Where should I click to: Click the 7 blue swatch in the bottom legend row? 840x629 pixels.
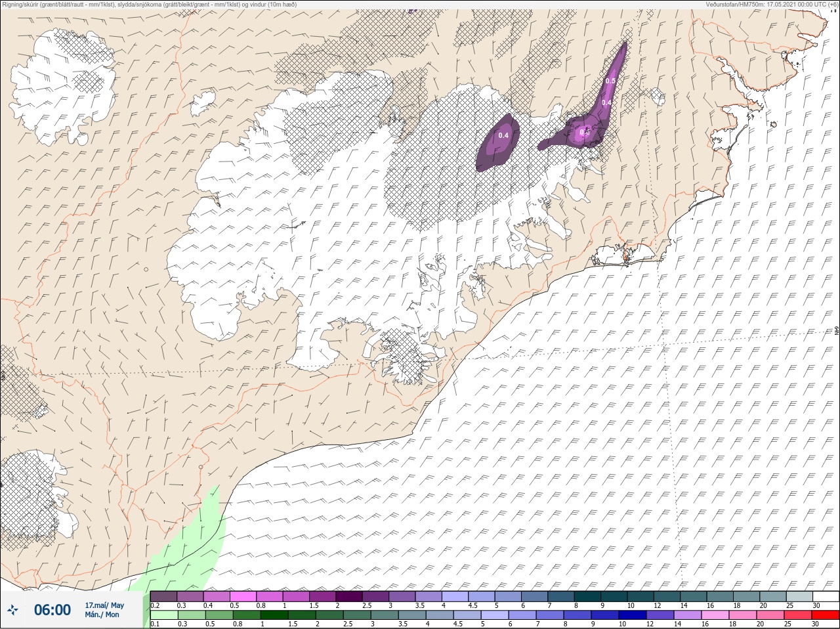[x=550, y=615]
